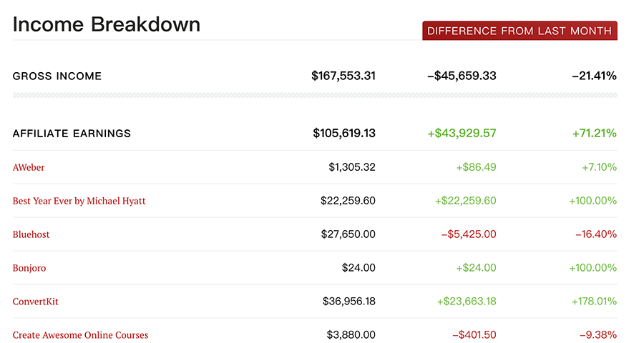Select the Income Breakdown heading
644x343 pixels.
(x=107, y=24)
